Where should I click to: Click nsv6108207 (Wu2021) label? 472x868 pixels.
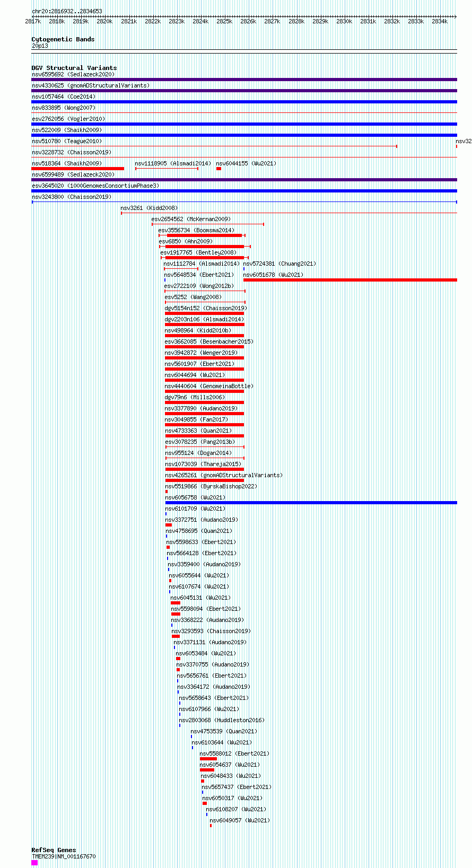click(x=237, y=809)
